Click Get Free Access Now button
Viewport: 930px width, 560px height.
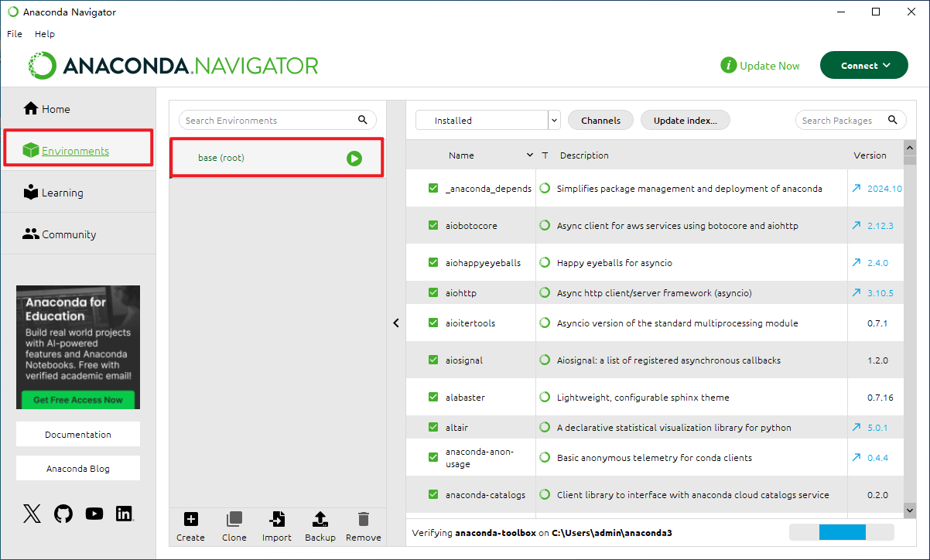point(77,400)
